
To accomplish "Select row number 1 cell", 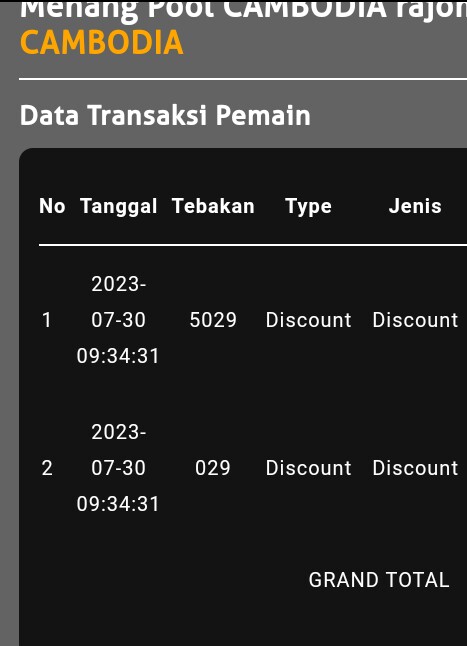I will point(47,320).
